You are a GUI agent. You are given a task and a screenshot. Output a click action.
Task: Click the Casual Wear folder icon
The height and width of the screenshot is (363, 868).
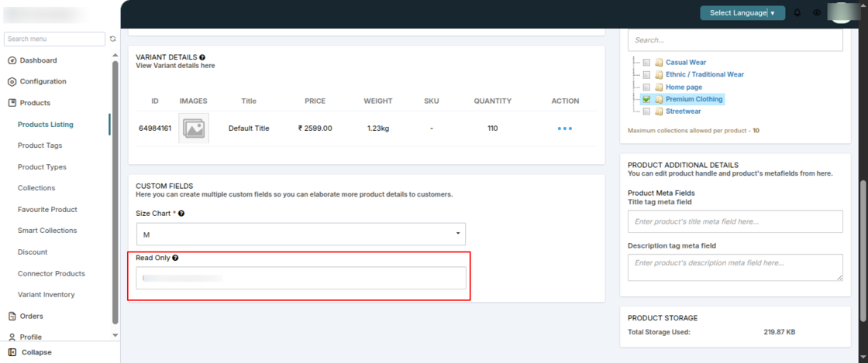tap(659, 63)
